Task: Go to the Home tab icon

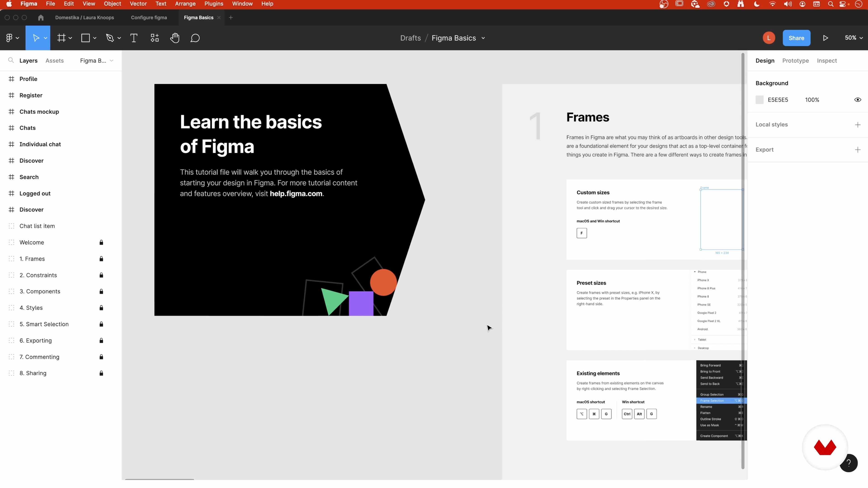Action: [41, 18]
